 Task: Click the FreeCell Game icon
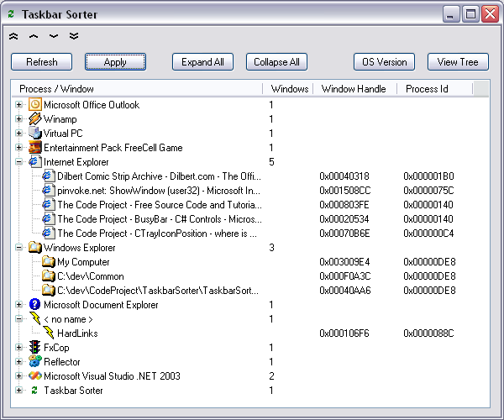point(35,148)
